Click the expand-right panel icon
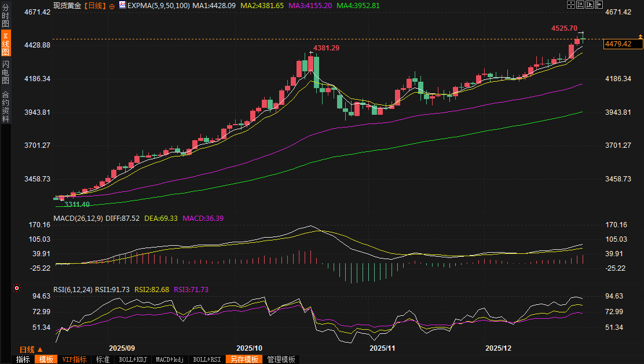This screenshot has height=364, width=644. coord(600,5)
